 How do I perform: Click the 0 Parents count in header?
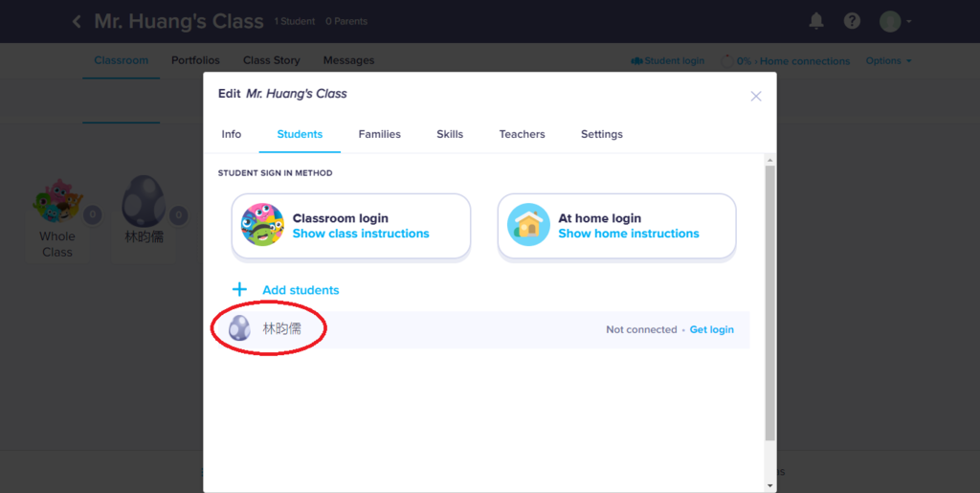tap(346, 22)
